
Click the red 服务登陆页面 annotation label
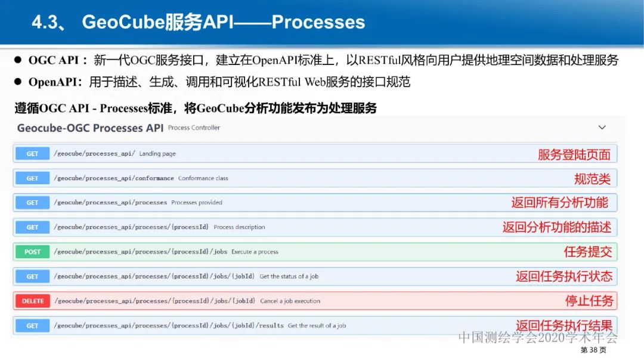pyautogui.click(x=574, y=154)
